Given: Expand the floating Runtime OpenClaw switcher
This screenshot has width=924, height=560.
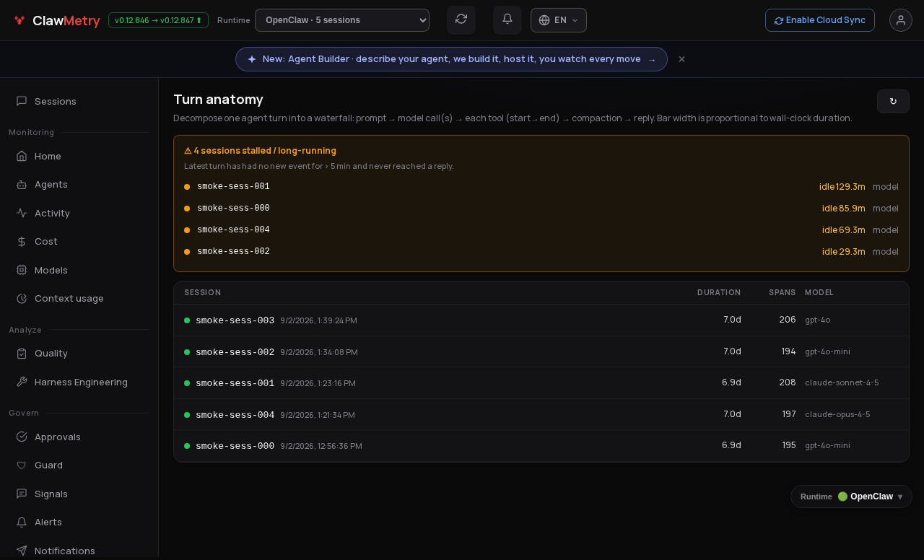Looking at the screenshot, I should coord(851,496).
